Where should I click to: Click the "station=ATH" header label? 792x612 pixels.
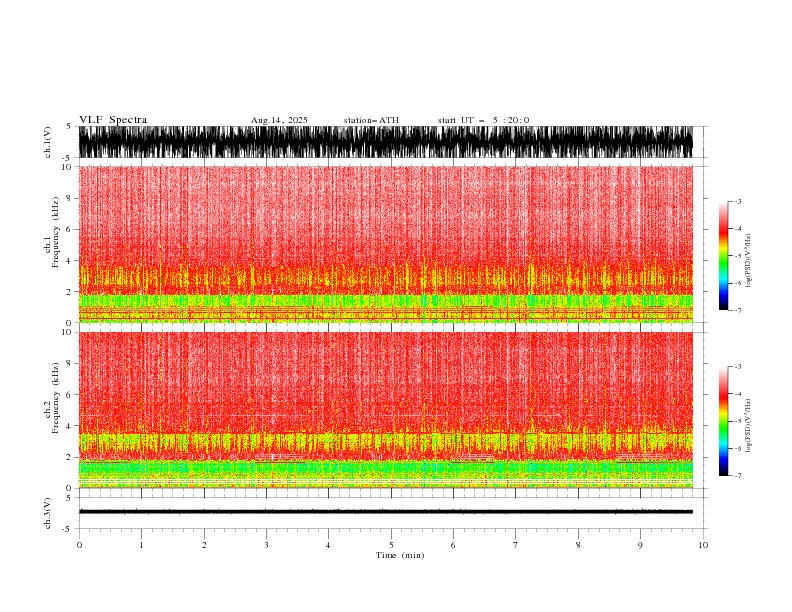(371, 120)
